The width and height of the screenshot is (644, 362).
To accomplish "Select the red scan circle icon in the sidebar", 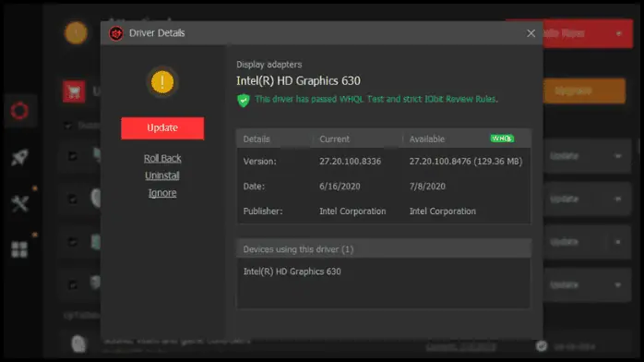I will point(19,111).
